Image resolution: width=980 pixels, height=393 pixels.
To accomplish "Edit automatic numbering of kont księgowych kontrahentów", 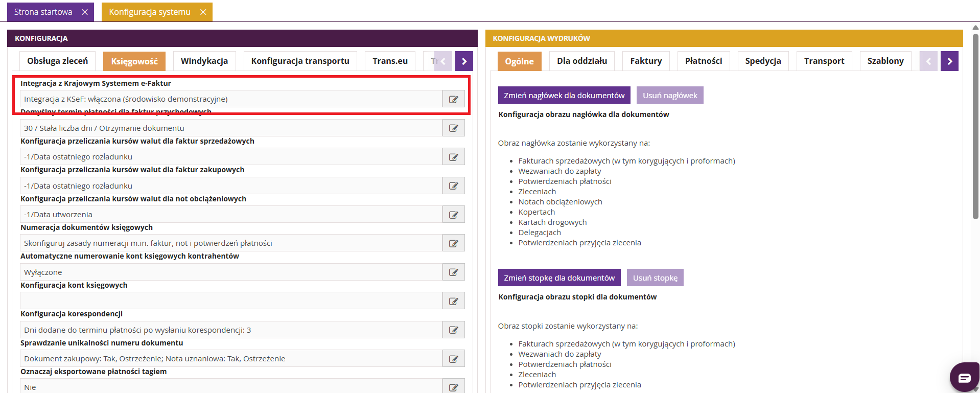I will click(x=453, y=272).
